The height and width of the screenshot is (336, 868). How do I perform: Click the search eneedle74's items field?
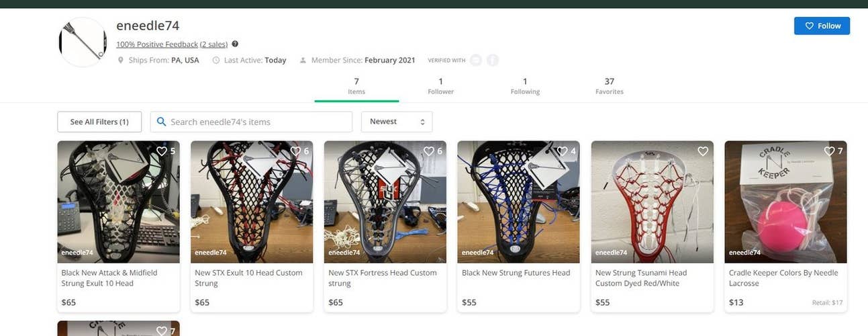(251, 122)
